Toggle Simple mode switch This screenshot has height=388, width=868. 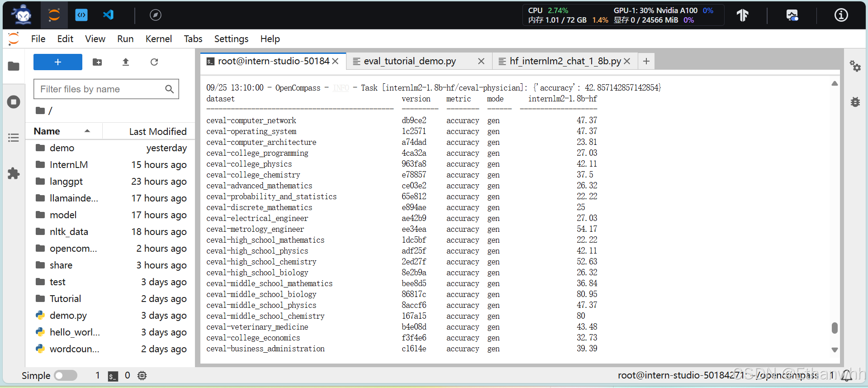[x=66, y=375]
